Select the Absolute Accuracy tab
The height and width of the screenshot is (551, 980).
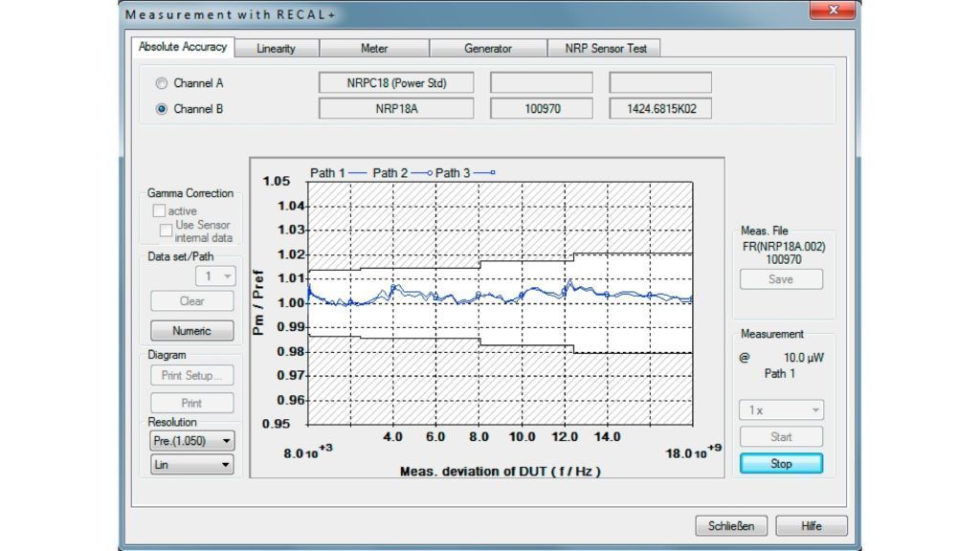click(x=183, y=47)
